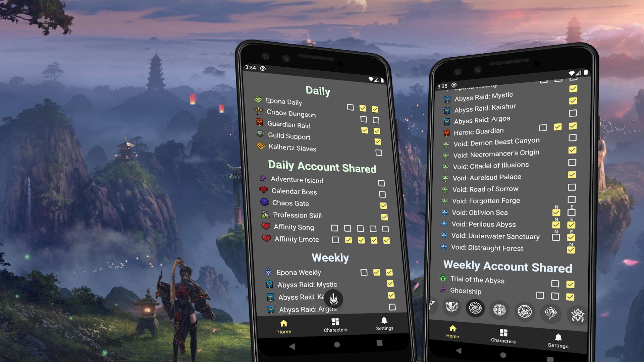Select the Void Demon Beast Canyon icon

(446, 141)
